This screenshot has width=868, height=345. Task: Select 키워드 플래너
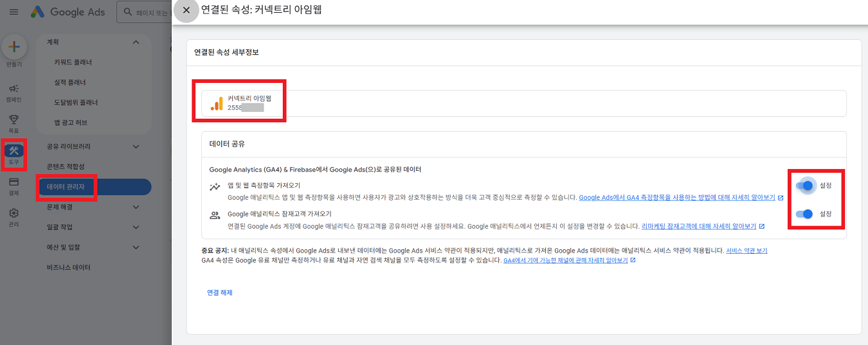click(73, 62)
